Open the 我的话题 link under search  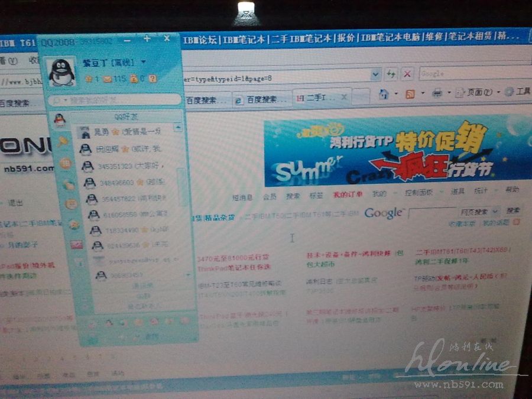pos(496,223)
